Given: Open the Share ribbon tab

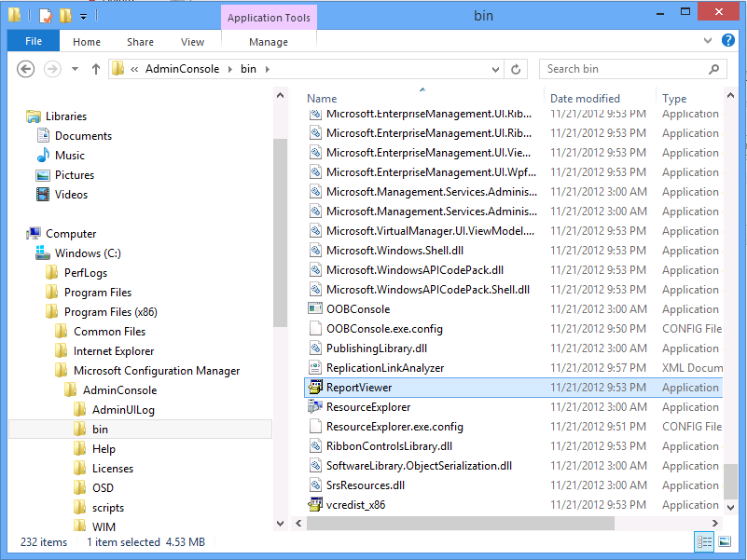Looking at the screenshot, I should pos(140,42).
